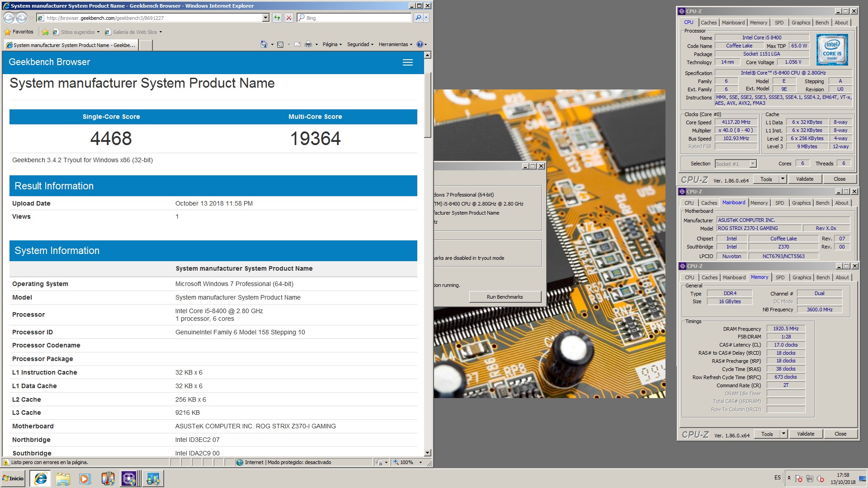Stop loading with the red X button

point(289,18)
